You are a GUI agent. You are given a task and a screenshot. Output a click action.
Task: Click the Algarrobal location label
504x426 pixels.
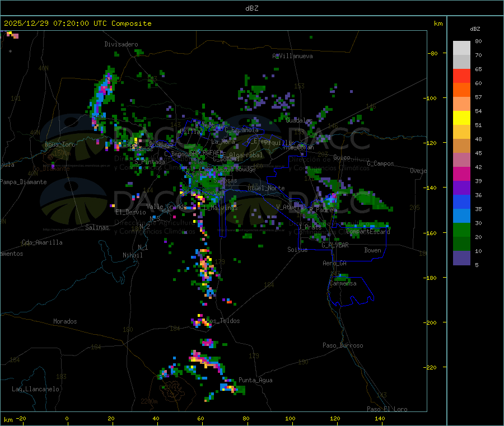(246, 155)
